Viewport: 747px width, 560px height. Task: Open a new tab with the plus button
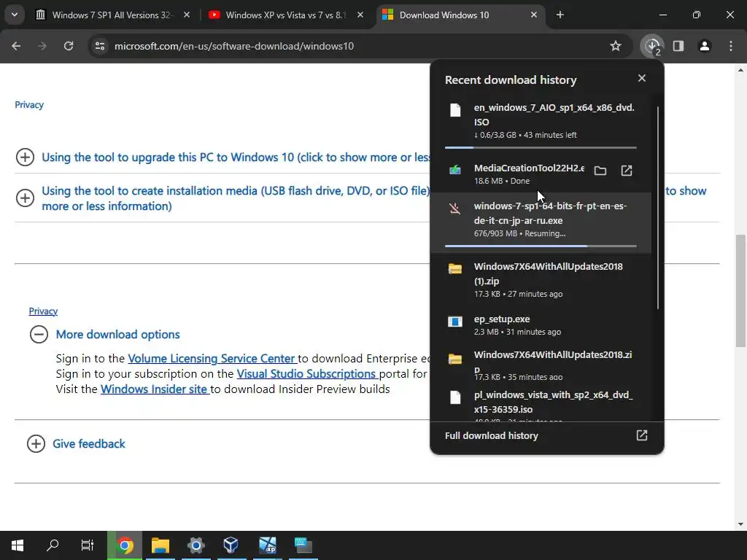click(560, 15)
